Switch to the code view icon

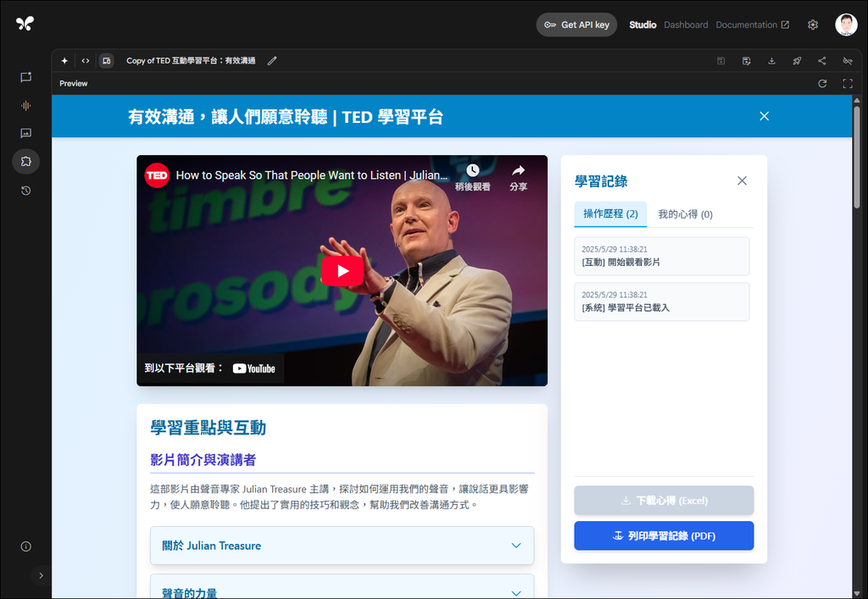coord(86,61)
